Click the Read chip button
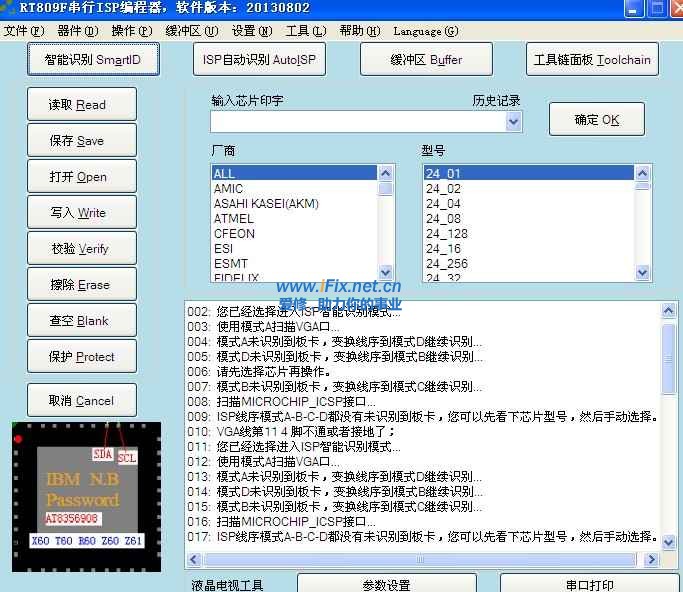This screenshot has width=683, height=592. pyautogui.click(x=81, y=105)
